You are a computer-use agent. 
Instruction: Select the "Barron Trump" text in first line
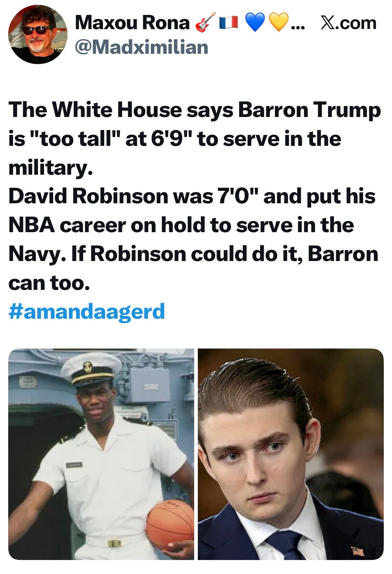309,110
